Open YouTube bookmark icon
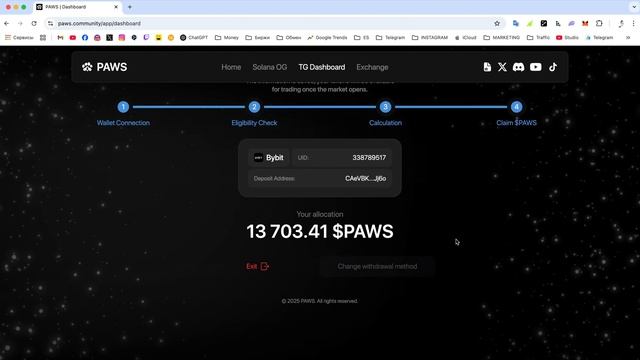This screenshot has height=360, width=640. click(x=73, y=38)
